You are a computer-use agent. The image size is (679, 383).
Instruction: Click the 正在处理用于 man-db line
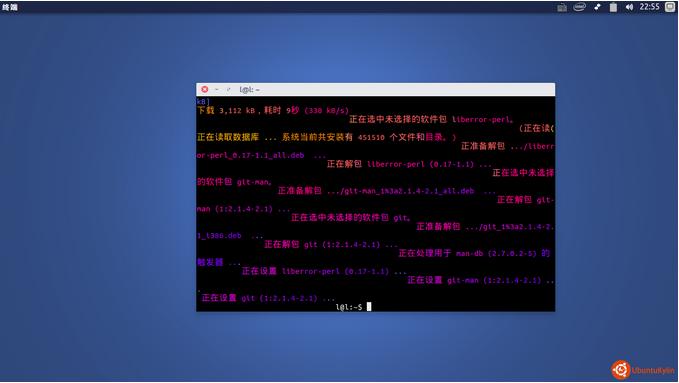(x=474, y=253)
